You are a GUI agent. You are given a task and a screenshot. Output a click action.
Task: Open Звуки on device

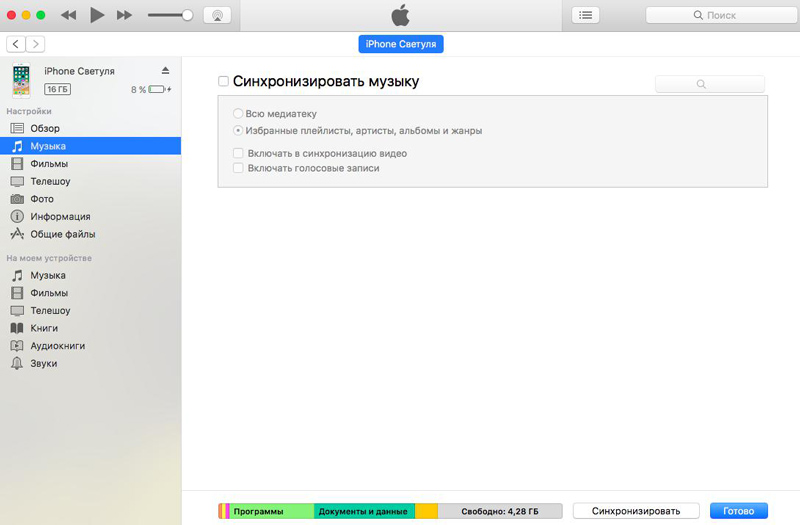(90, 363)
